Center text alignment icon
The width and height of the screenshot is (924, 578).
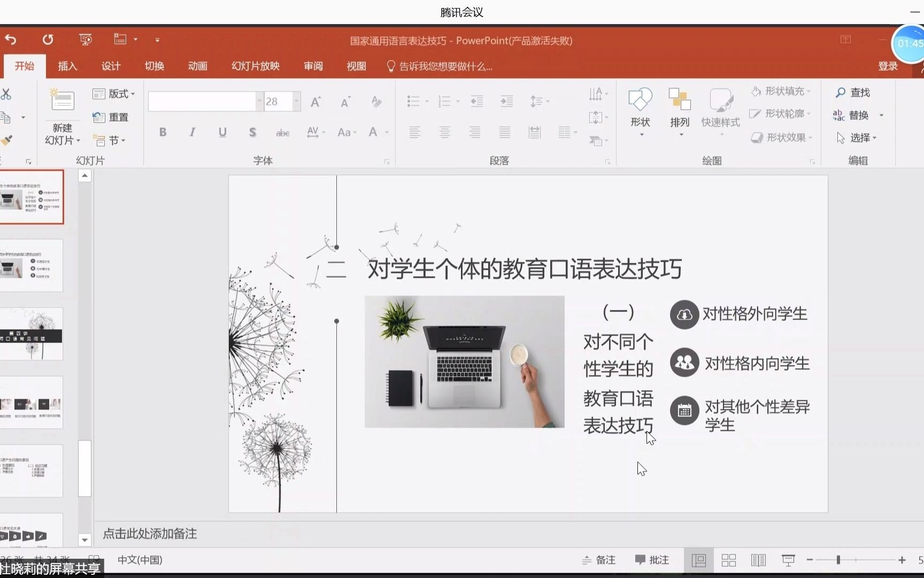click(x=445, y=132)
